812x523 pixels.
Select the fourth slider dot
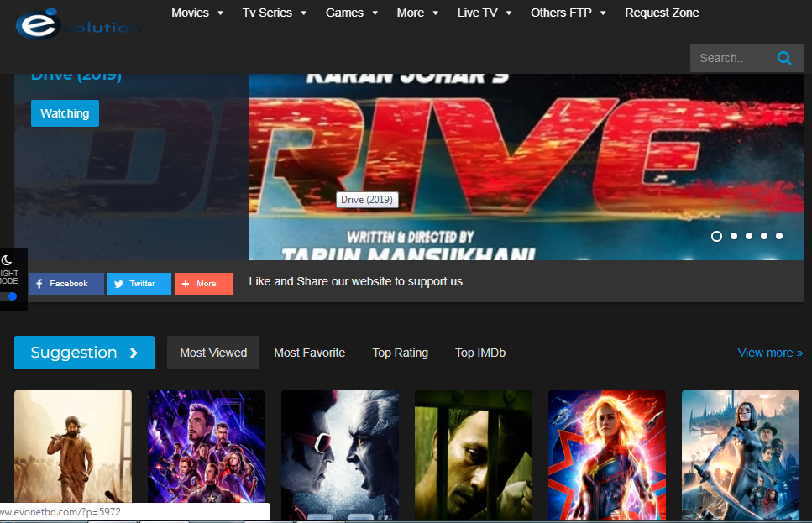pos(764,236)
